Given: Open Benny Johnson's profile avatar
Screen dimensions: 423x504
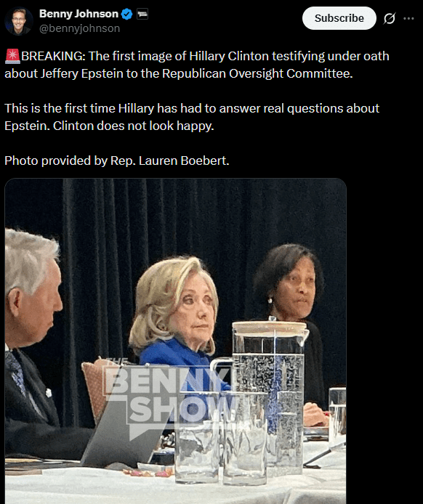Looking at the screenshot, I should click(x=19, y=21).
